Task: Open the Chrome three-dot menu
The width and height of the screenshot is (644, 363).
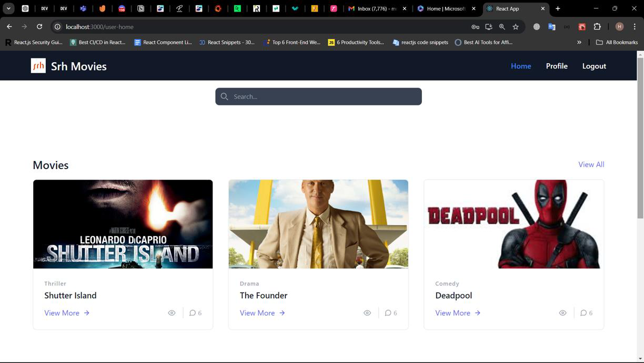Action: (x=635, y=27)
